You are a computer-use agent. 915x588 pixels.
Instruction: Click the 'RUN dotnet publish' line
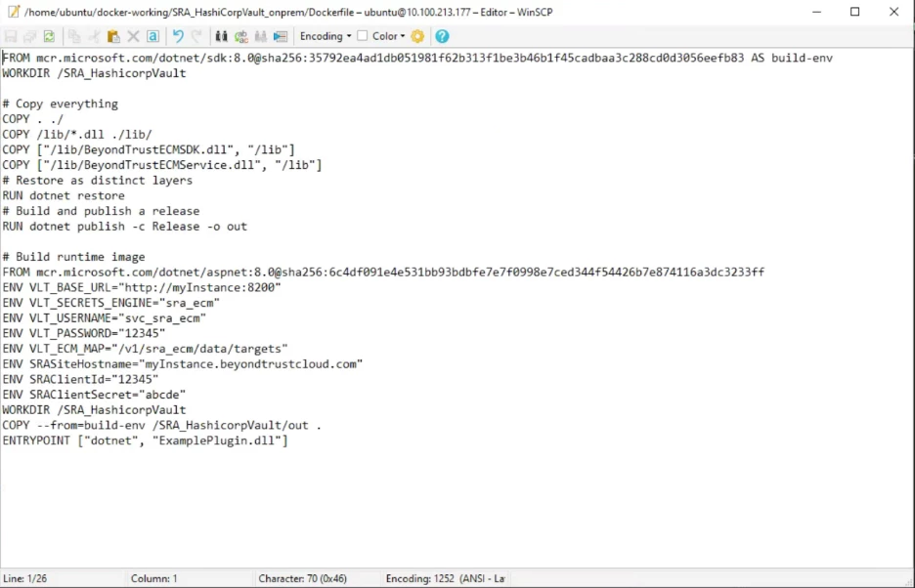coord(125,227)
